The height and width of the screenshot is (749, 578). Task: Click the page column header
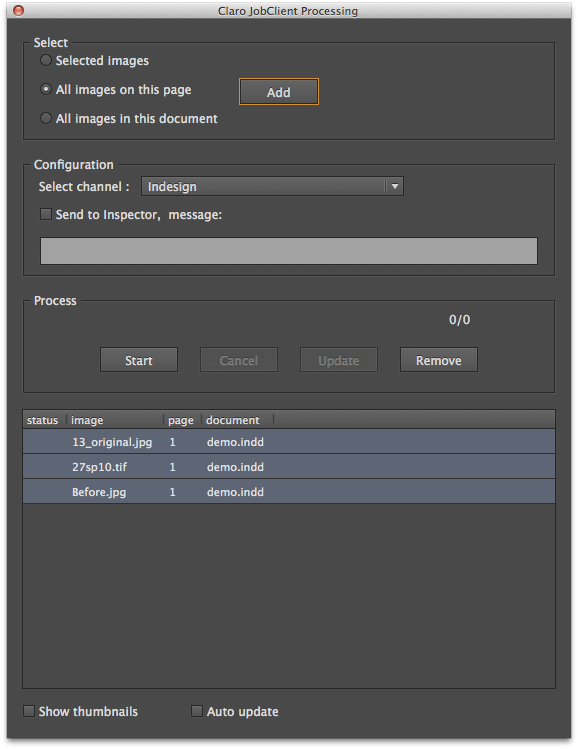(x=182, y=420)
